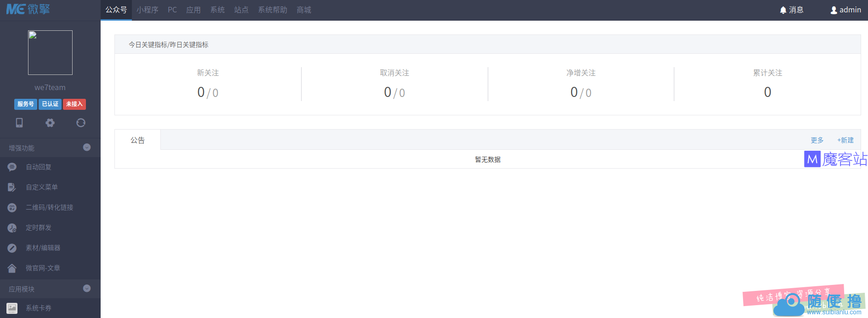Click the 已认证 badge
868x318 pixels.
(x=50, y=104)
